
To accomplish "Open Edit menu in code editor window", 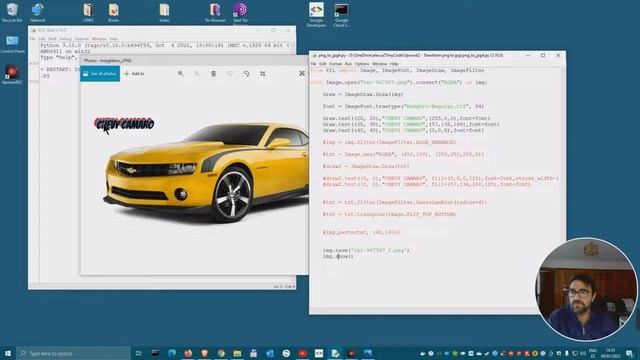I will pos(322,64).
